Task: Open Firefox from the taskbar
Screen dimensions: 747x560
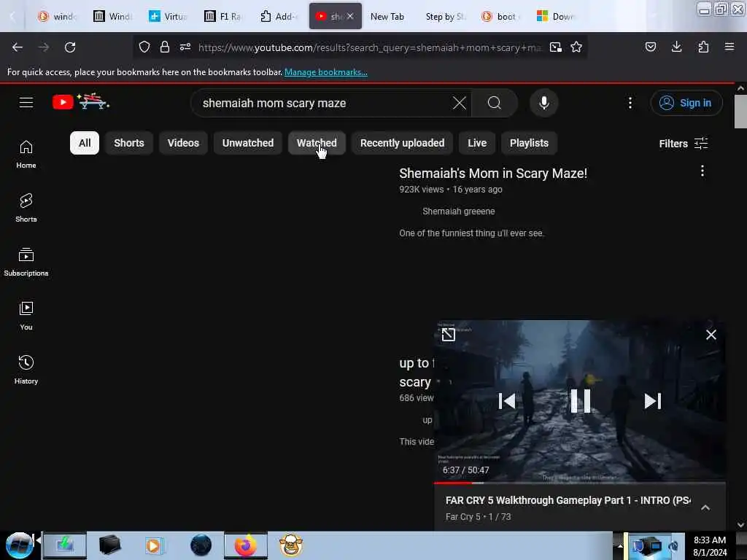Action: point(245,545)
